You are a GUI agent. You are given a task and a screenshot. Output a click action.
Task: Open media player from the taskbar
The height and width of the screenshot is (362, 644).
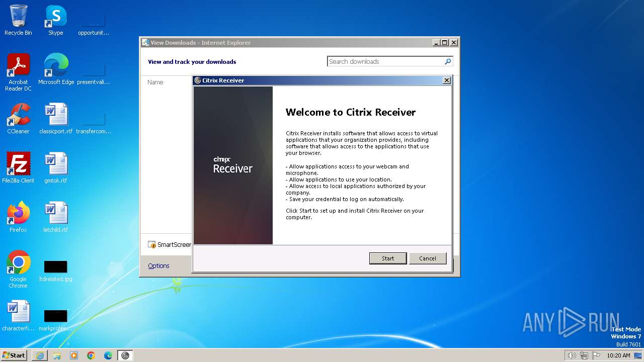click(74, 355)
